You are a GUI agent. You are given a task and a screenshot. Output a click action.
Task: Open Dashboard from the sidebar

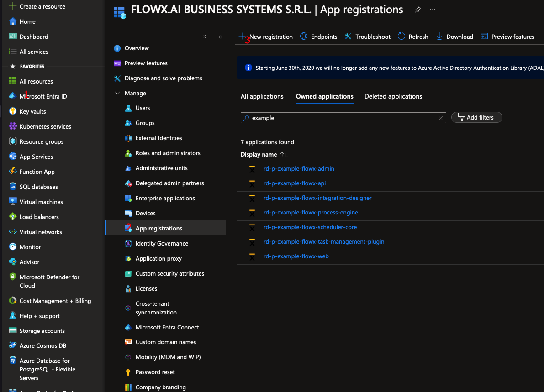coord(34,37)
